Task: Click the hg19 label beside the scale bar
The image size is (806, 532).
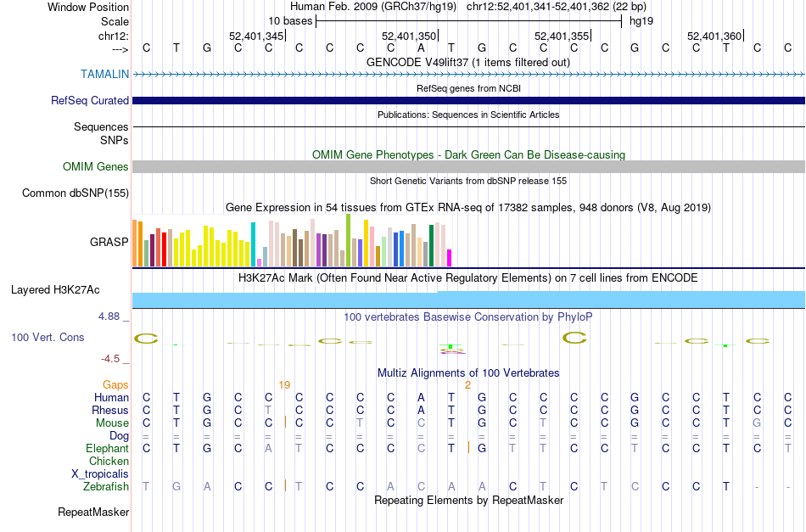Action: (641, 21)
